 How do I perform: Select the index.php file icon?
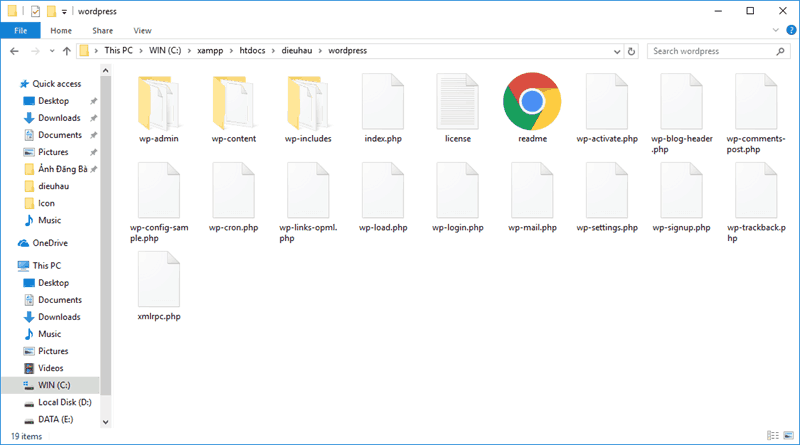[383, 102]
